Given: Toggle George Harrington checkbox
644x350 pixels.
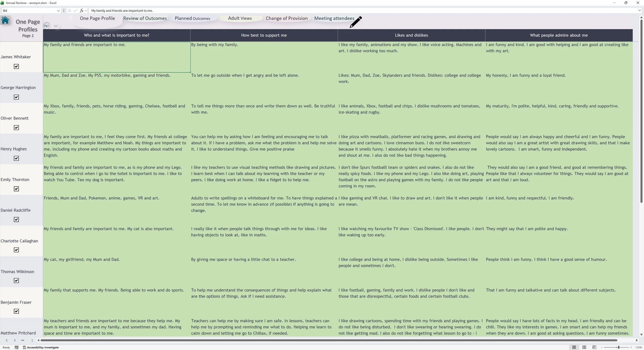Looking at the screenshot, I should [16, 97].
